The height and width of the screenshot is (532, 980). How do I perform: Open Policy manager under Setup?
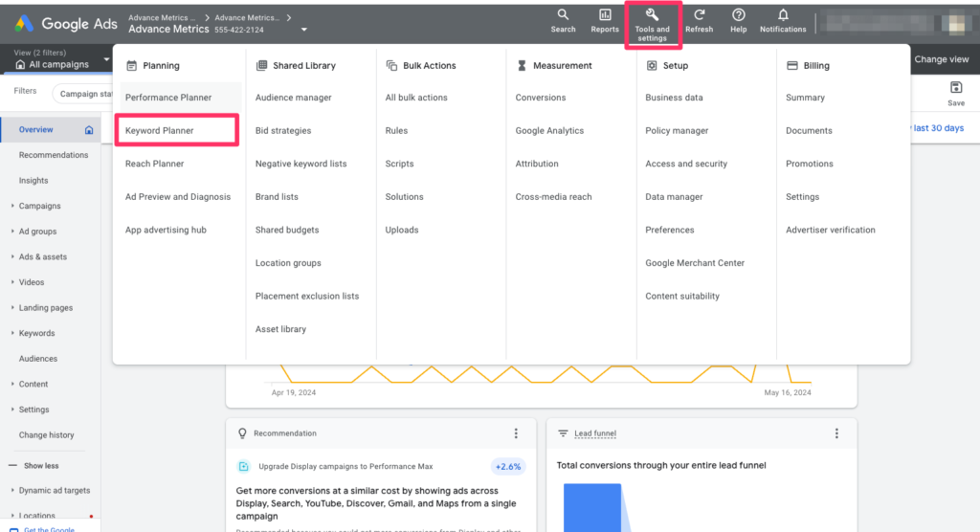pos(677,131)
